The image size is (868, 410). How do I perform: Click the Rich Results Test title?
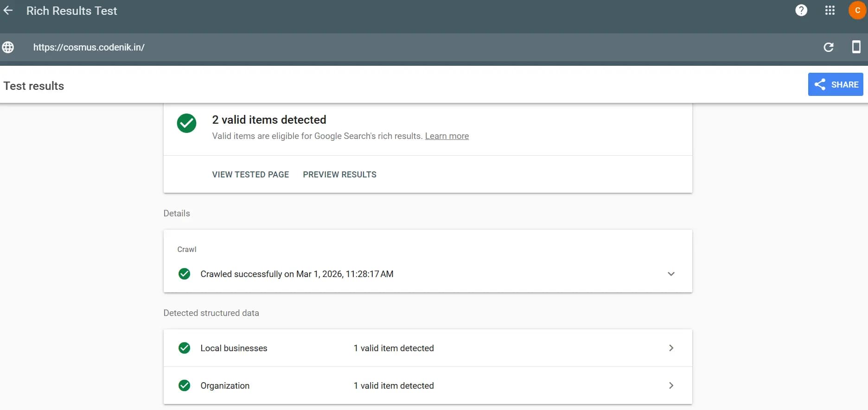point(72,11)
